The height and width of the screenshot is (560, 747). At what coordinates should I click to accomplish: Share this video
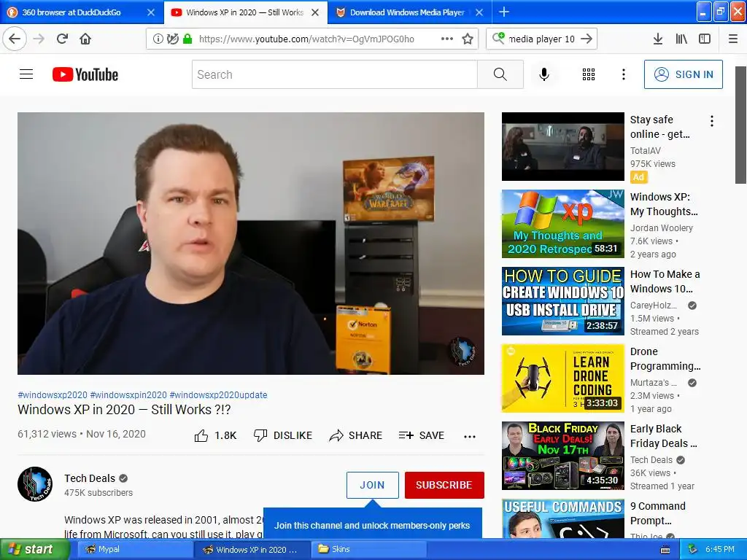[355, 435]
